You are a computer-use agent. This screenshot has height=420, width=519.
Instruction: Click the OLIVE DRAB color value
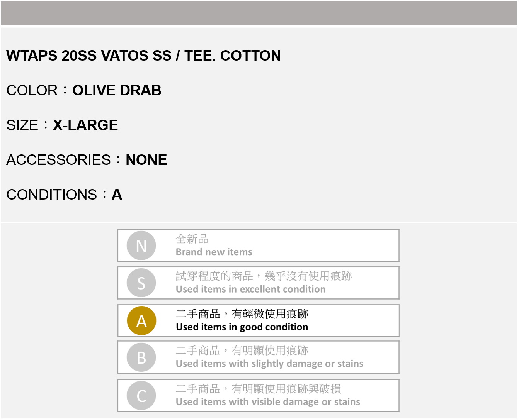click(117, 90)
